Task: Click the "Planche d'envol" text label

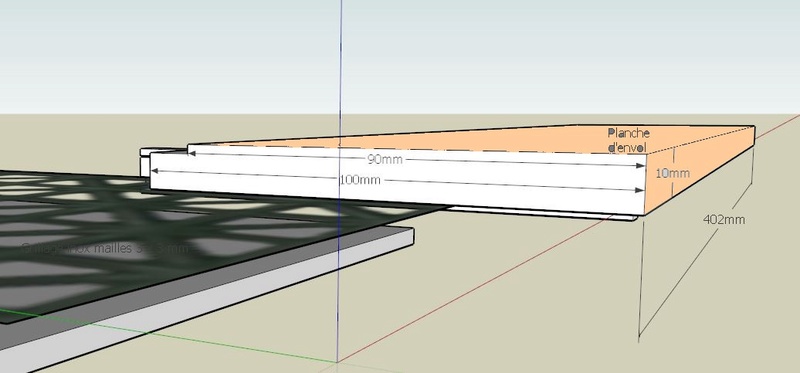Action: coord(629,140)
